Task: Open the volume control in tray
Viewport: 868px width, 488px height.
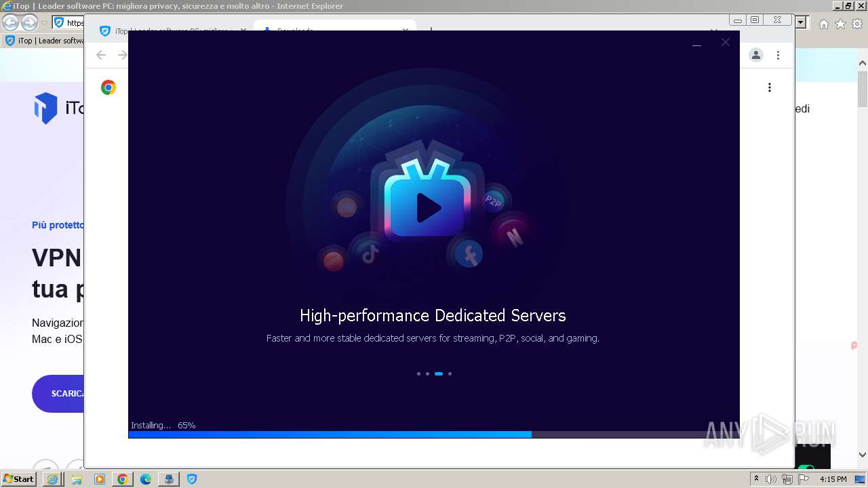Action: [771, 479]
